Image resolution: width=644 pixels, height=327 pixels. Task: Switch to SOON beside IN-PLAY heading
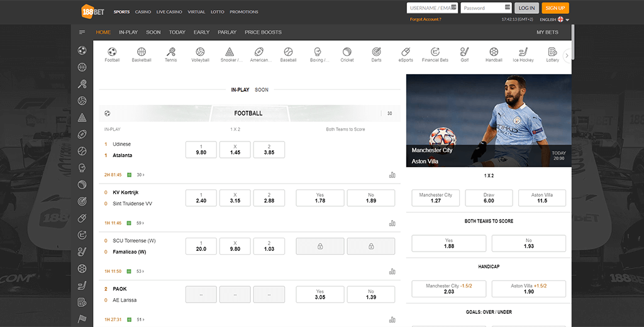(x=262, y=89)
